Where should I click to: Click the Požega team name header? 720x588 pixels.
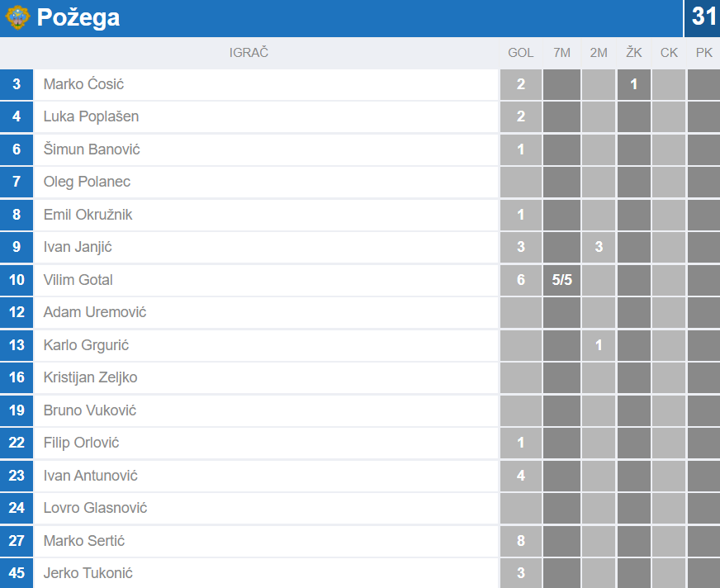click(x=78, y=17)
